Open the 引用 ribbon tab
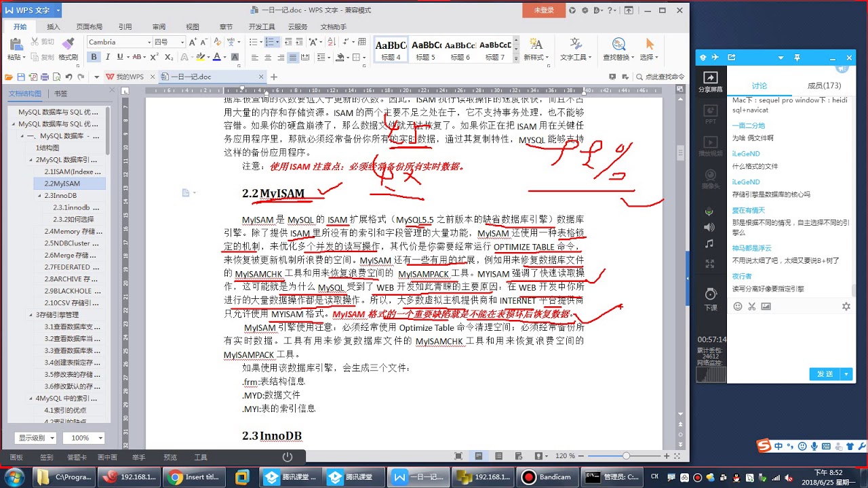The height and width of the screenshot is (488, 868). coord(125,27)
